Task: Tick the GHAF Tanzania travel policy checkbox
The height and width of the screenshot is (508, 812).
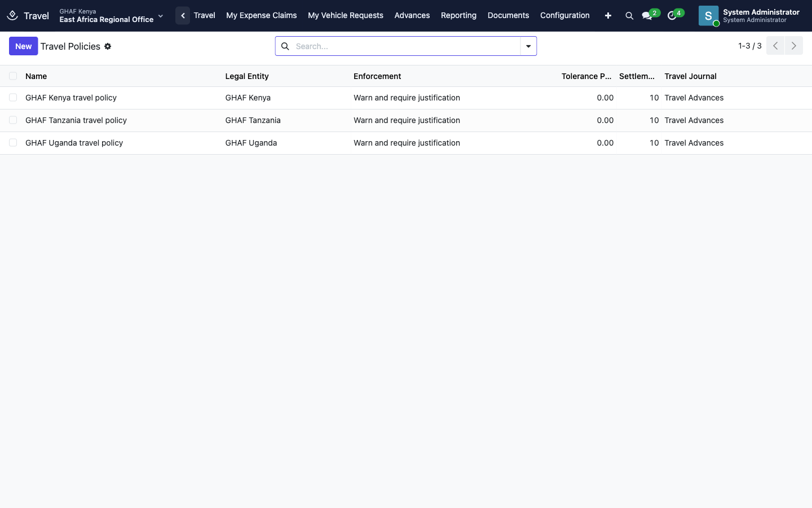Action: pyautogui.click(x=13, y=120)
